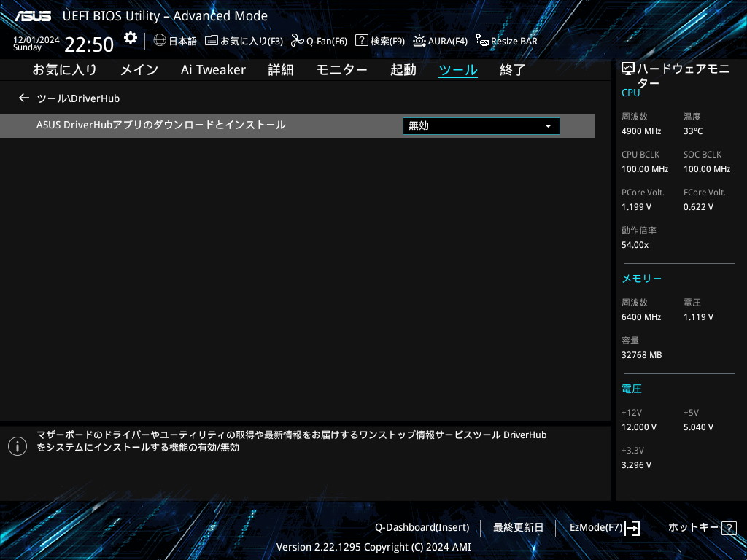Click ホットキー button
The image size is (747, 560).
click(x=693, y=528)
